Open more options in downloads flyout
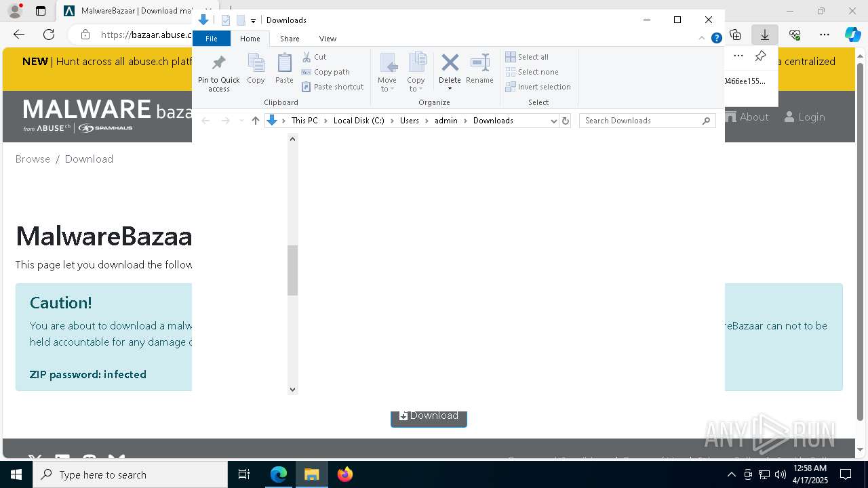 tap(738, 56)
